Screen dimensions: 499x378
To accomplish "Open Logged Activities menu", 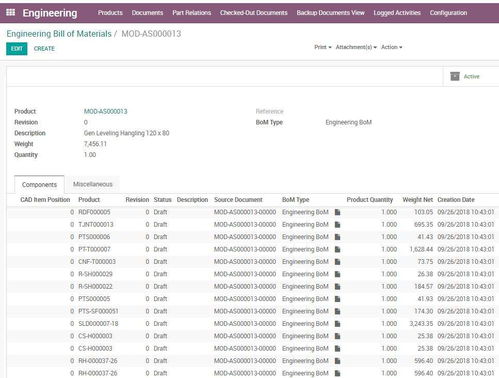I will pyautogui.click(x=397, y=13).
